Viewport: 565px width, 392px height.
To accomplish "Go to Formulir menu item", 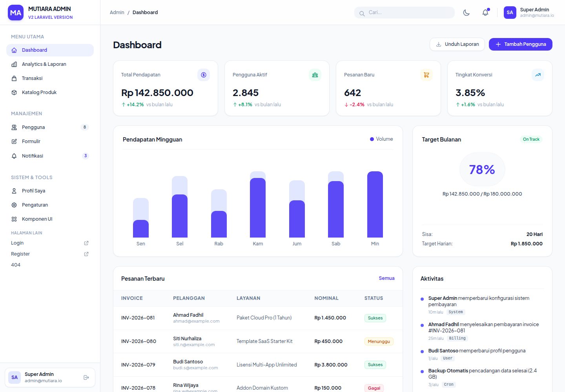I will [50, 142].
